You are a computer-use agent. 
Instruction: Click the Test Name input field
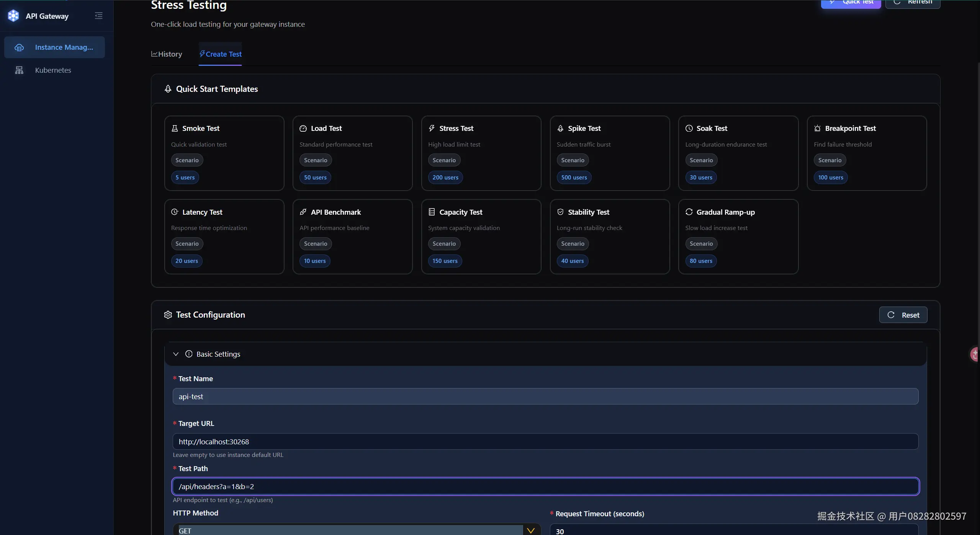point(545,396)
